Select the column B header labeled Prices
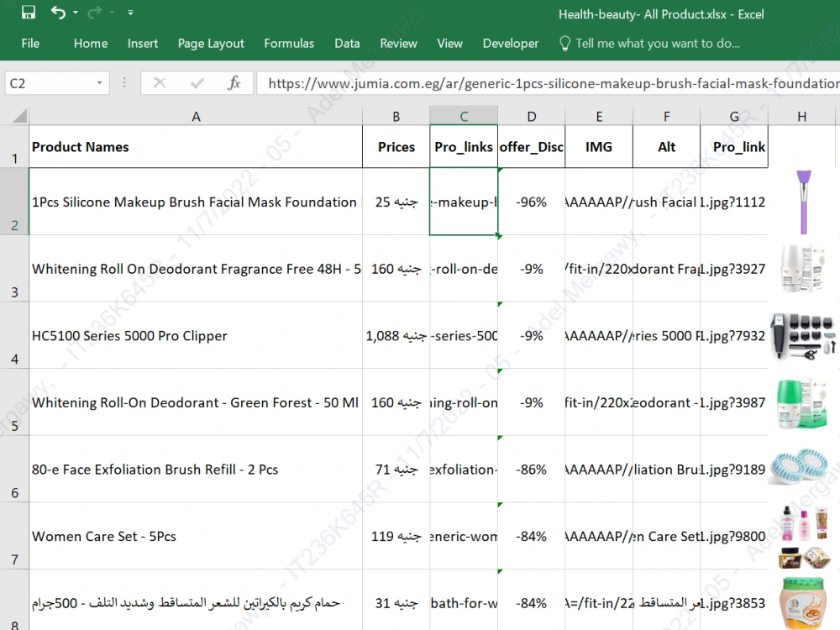 point(396,115)
